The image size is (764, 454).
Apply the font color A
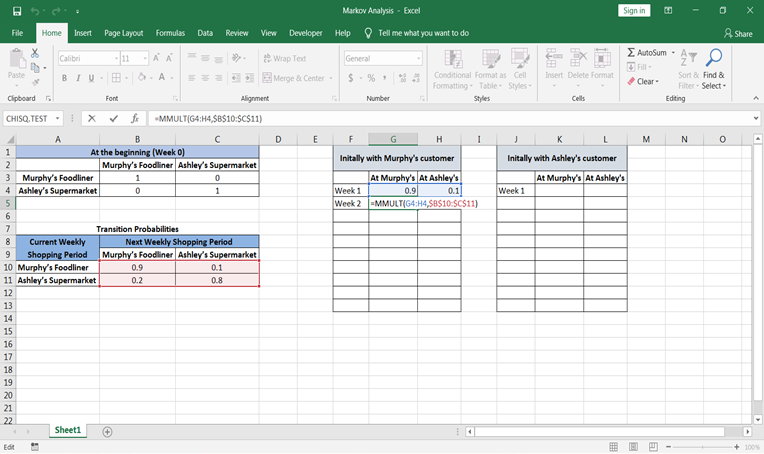(162, 77)
